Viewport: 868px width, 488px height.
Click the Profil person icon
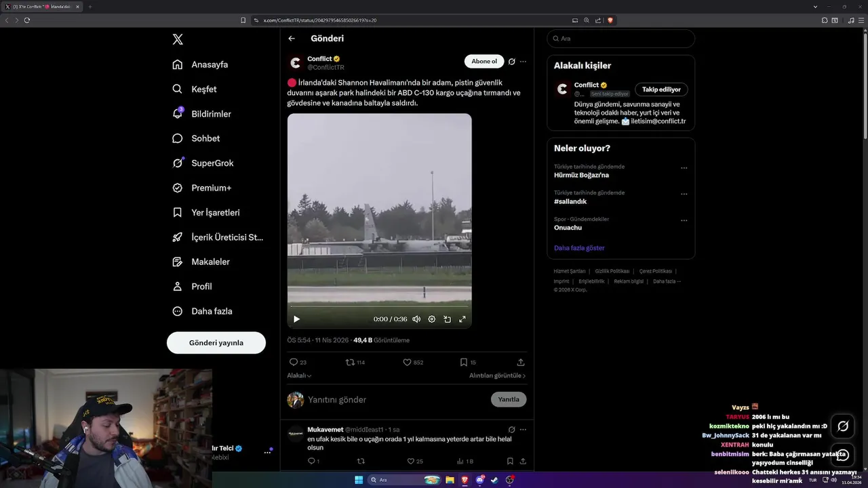click(178, 287)
